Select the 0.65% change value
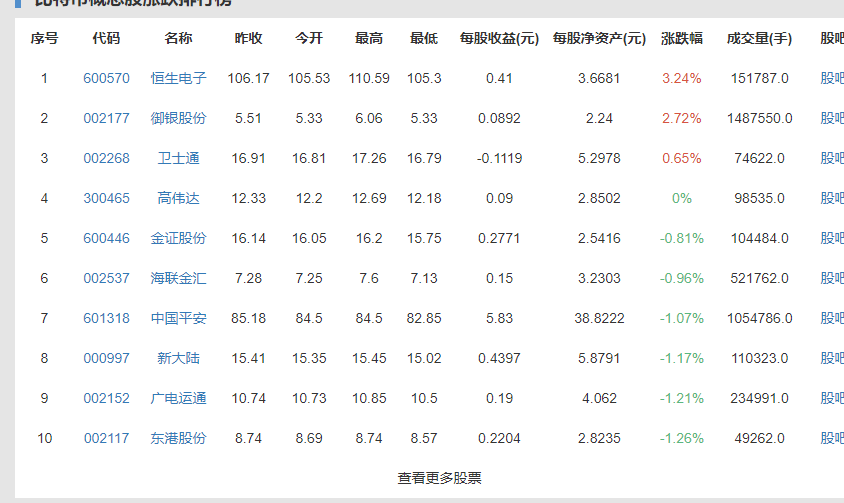Viewport: 844px width, 503px height. click(x=681, y=158)
